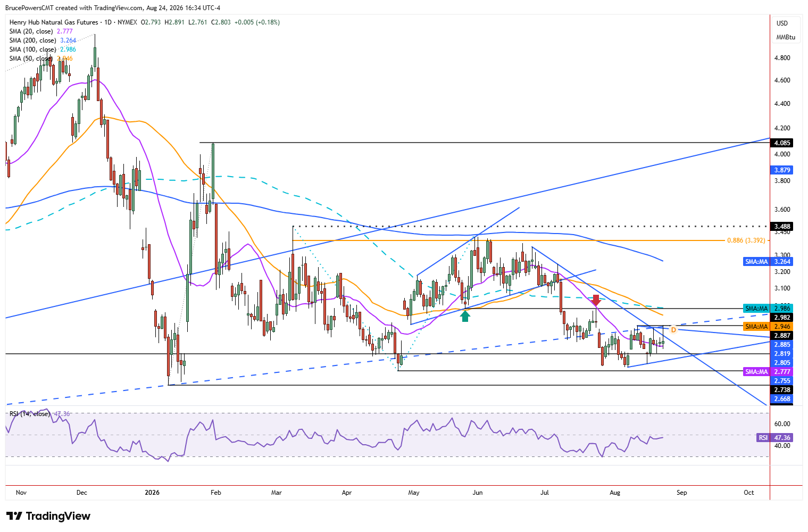Select the SMA:MA 3.264 axis label
The image size is (808, 532).
[x=768, y=262]
